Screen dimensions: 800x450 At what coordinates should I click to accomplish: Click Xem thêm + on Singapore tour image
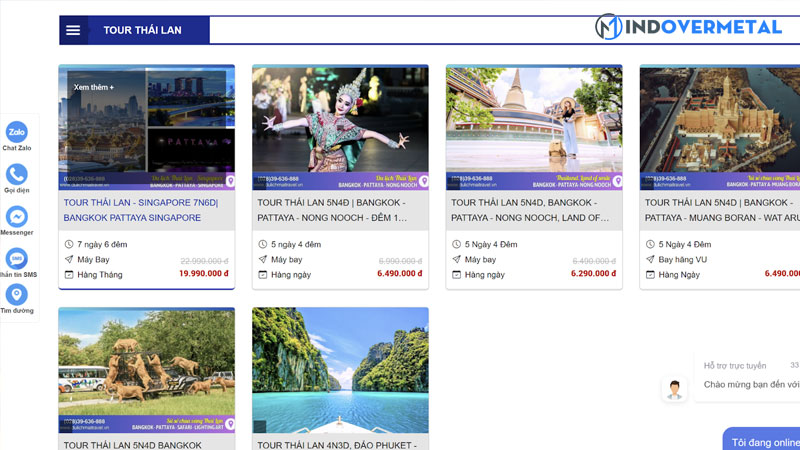pos(94,87)
